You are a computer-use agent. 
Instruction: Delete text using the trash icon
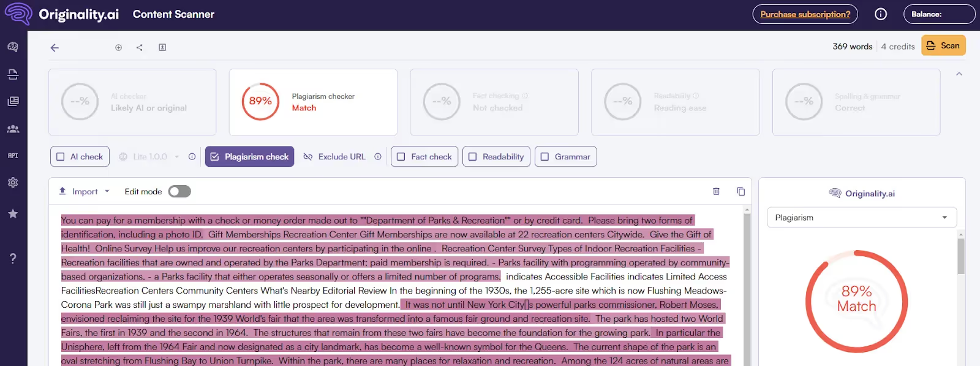coord(716,191)
